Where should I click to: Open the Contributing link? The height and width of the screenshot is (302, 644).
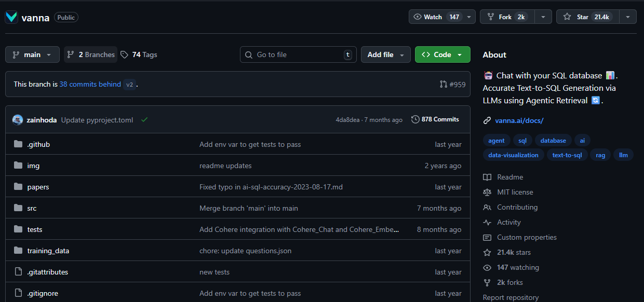coord(511,207)
